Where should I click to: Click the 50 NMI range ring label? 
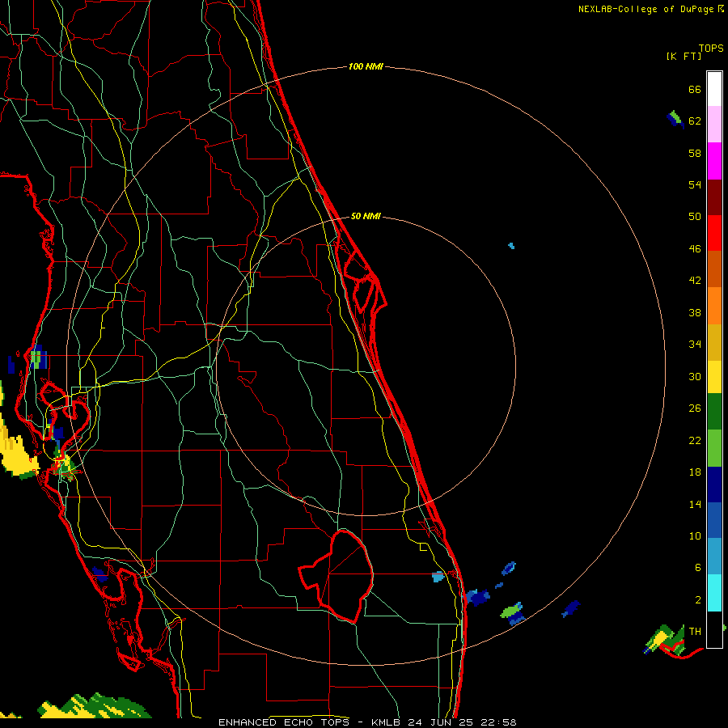click(366, 216)
